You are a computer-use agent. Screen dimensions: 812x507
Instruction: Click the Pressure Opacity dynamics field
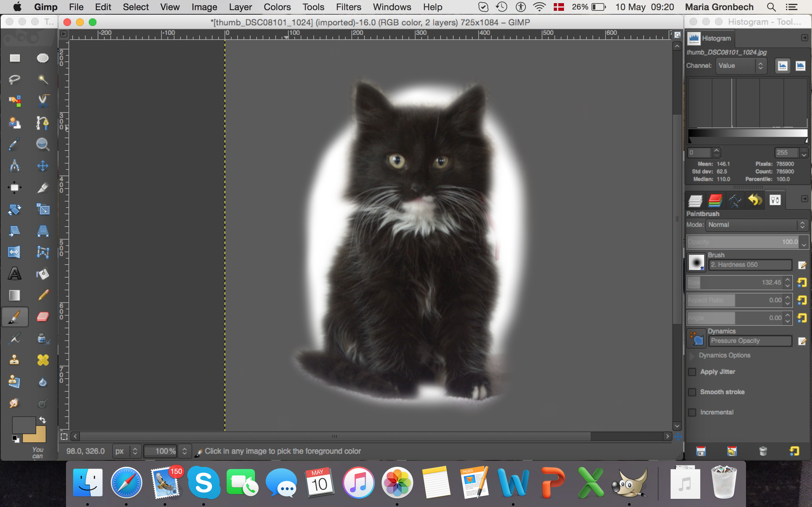click(750, 341)
